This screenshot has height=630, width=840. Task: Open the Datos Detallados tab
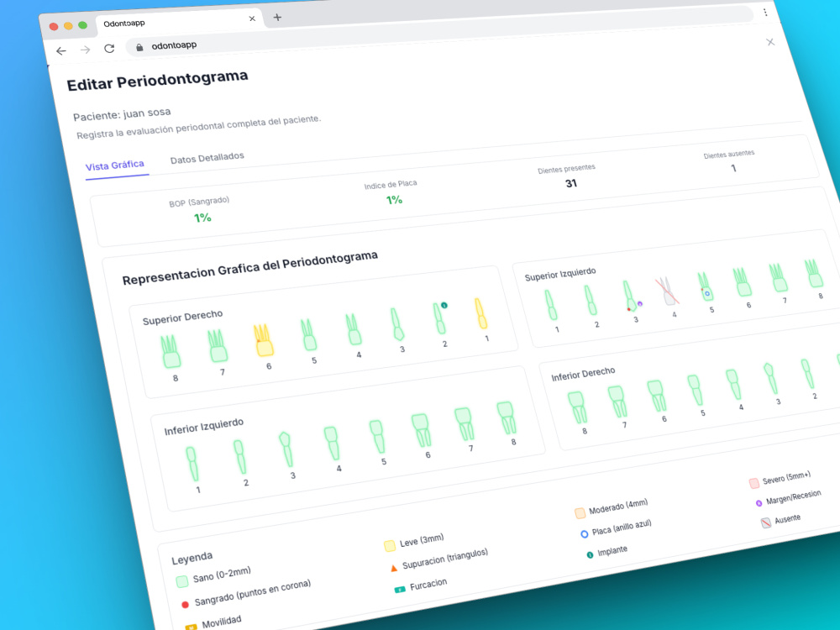pos(207,158)
